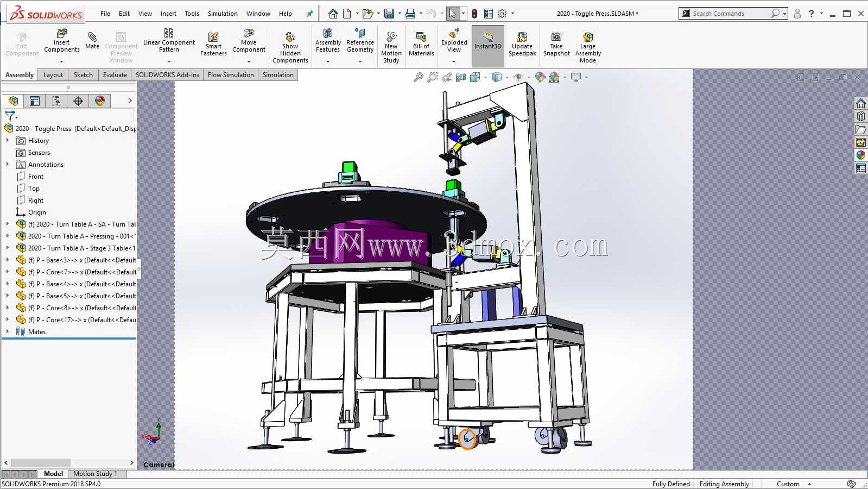Open the DisplayManager color ball tab
The width and height of the screenshot is (868, 489).
pos(100,101)
